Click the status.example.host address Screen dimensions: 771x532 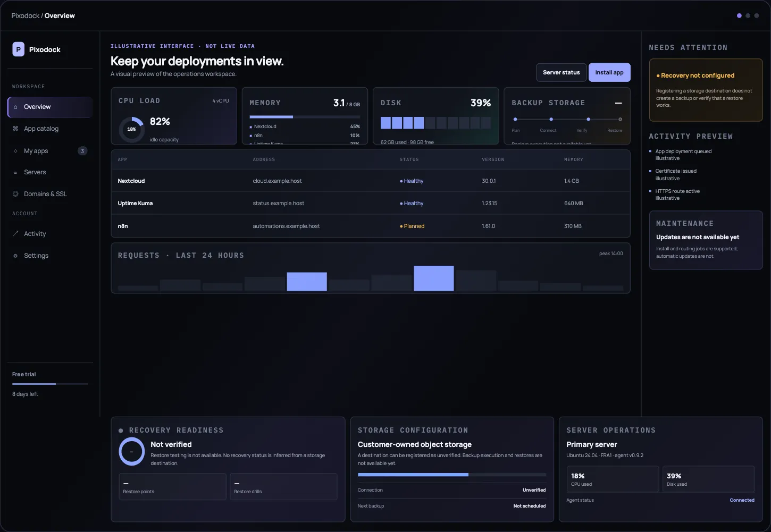279,204
